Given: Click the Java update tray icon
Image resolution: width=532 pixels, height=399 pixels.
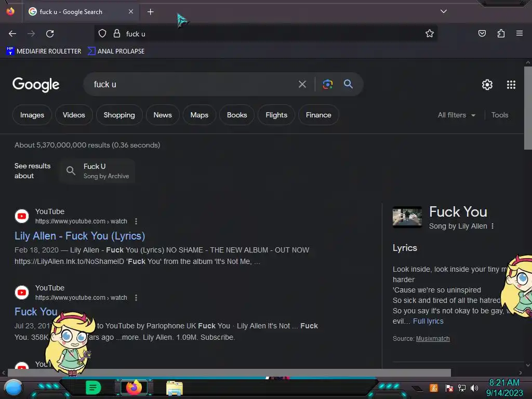Looking at the screenshot, I should [x=434, y=388].
